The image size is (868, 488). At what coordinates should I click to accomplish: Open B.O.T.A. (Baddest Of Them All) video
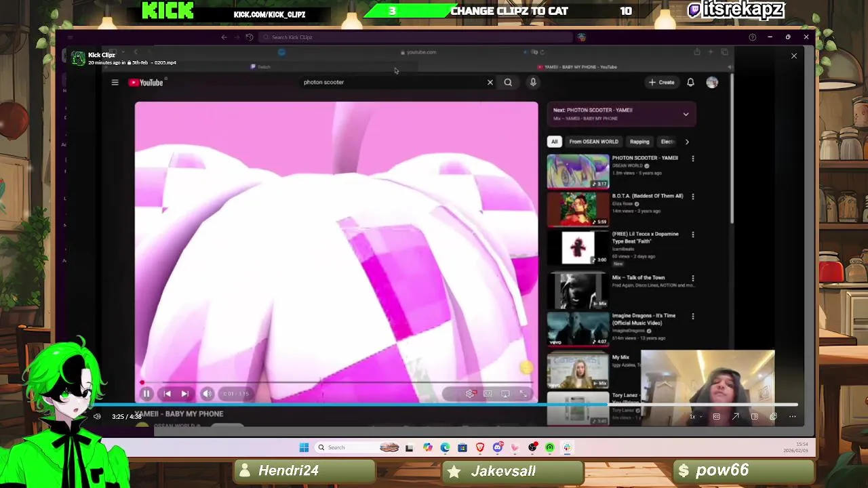(578, 209)
